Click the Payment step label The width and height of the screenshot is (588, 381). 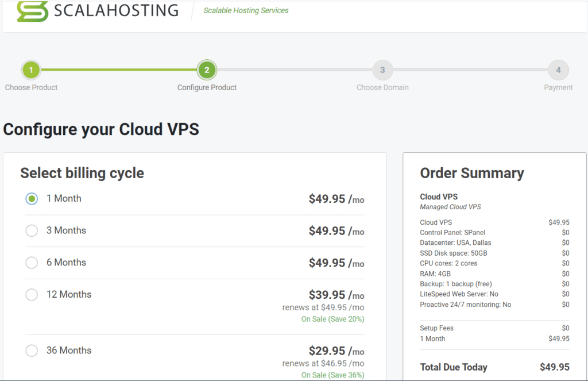pos(558,87)
